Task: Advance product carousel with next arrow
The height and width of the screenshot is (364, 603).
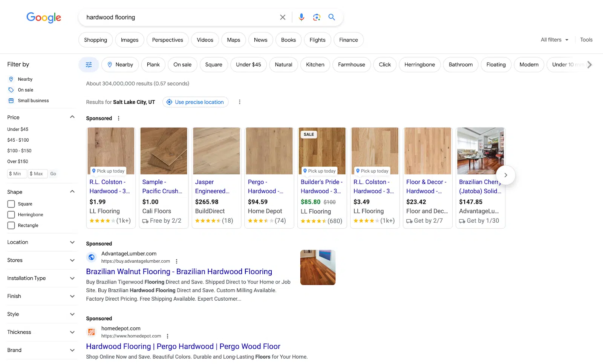Action: (x=506, y=175)
